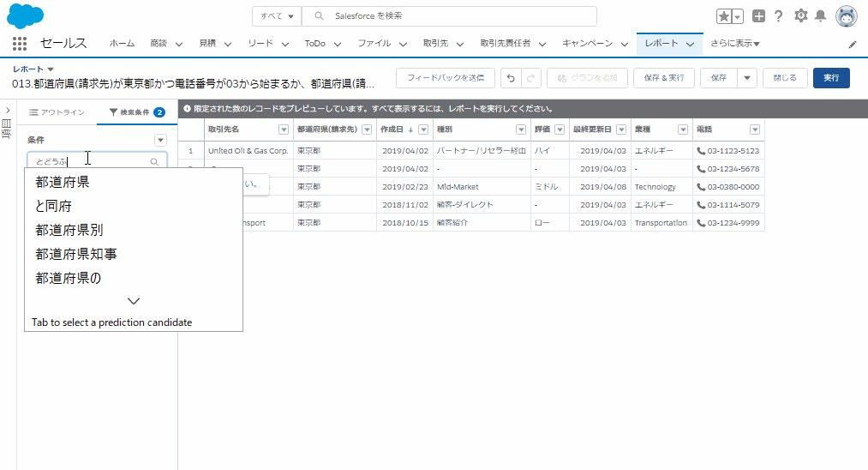The image size is (868, 470).
Task: Switch to the 検索条件 tab
Action: coord(137,112)
